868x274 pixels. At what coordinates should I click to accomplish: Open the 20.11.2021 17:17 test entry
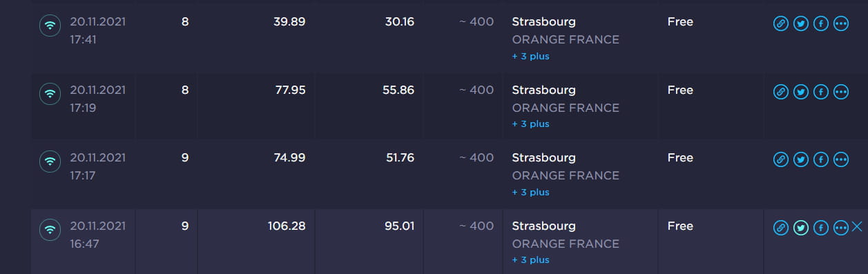97,166
